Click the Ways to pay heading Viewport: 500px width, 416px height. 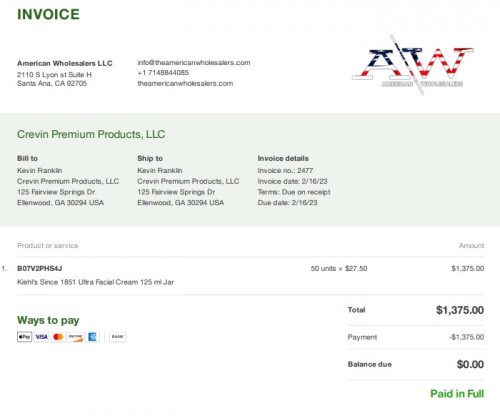pyautogui.click(x=48, y=320)
